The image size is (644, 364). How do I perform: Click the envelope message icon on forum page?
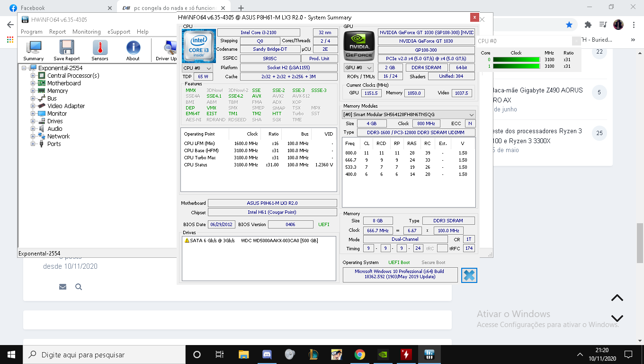pos(63,287)
